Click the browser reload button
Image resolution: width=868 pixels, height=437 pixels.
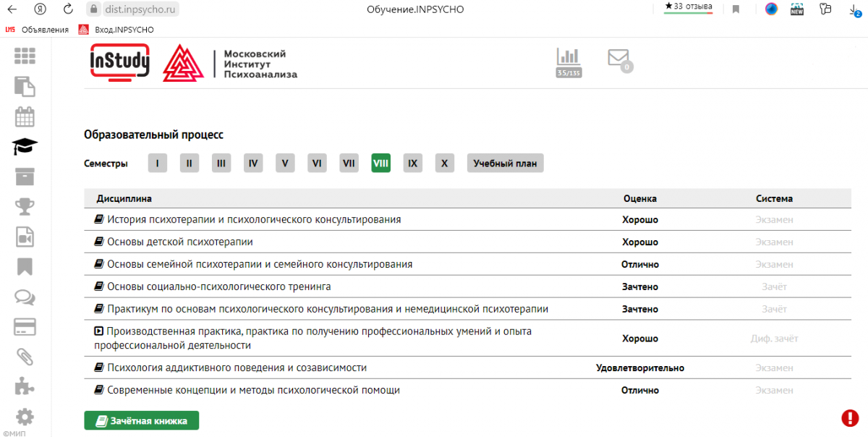point(68,9)
